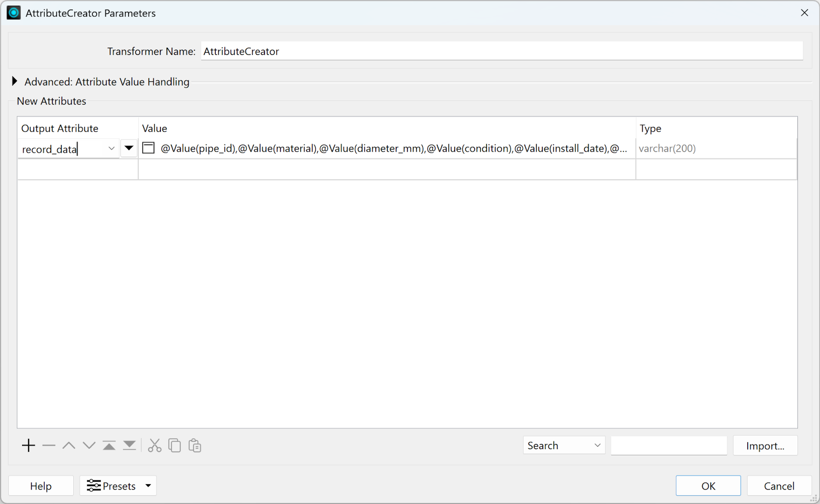Open the Output Attribute dropdown
This screenshot has height=504, width=820.
[111, 148]
